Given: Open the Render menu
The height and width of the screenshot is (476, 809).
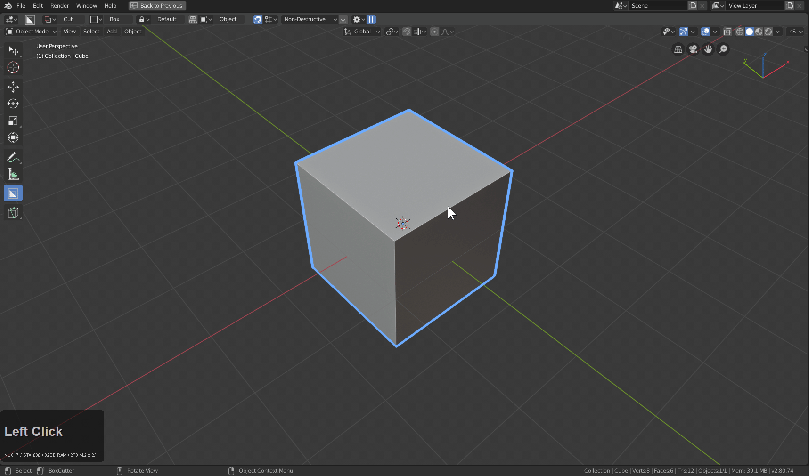Looking at the screenshot, I should (59, 5).
